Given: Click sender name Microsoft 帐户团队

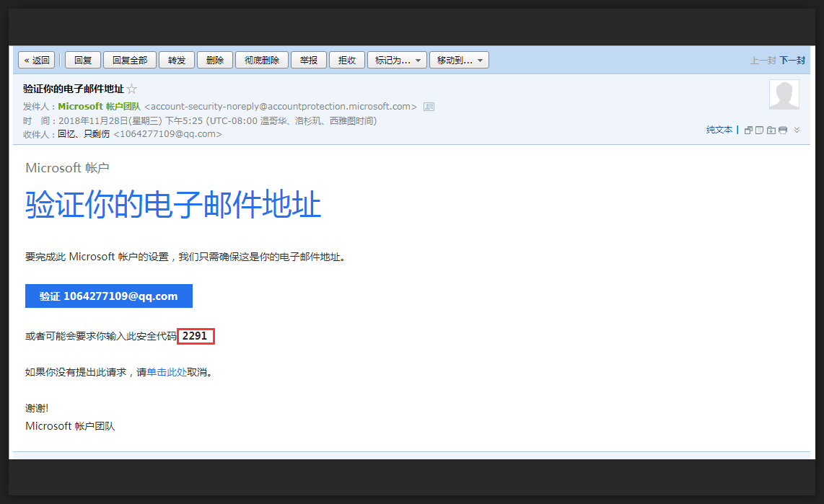Looking at the screenshot, I should [100, 107].
